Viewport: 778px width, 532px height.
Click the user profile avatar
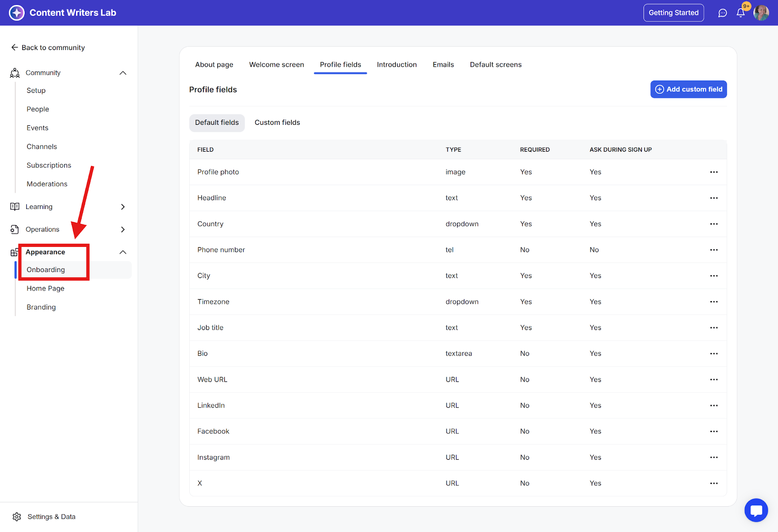pyautogui.click(x=761, y=13)
